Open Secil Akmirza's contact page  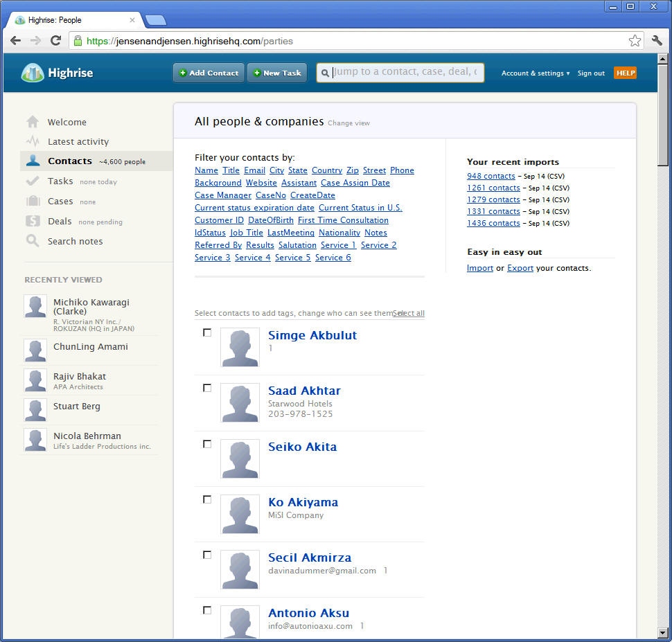(310, 557)
